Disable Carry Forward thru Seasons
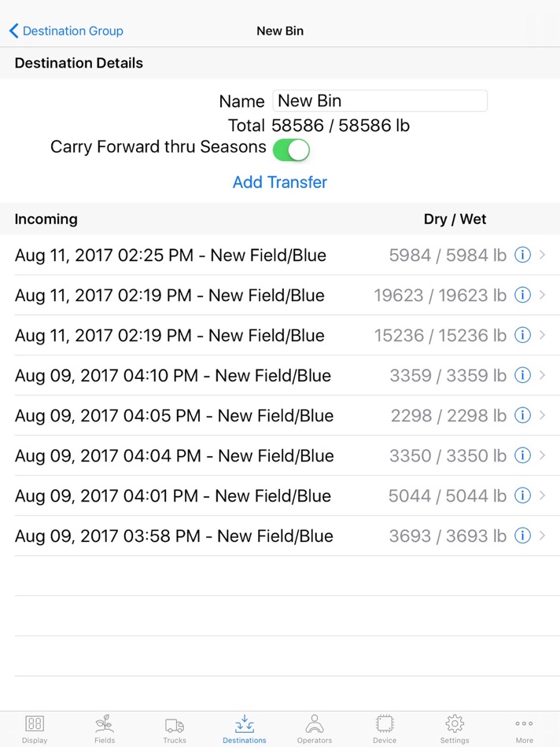This screenshot has width=560, height=747. pos(291,149)
